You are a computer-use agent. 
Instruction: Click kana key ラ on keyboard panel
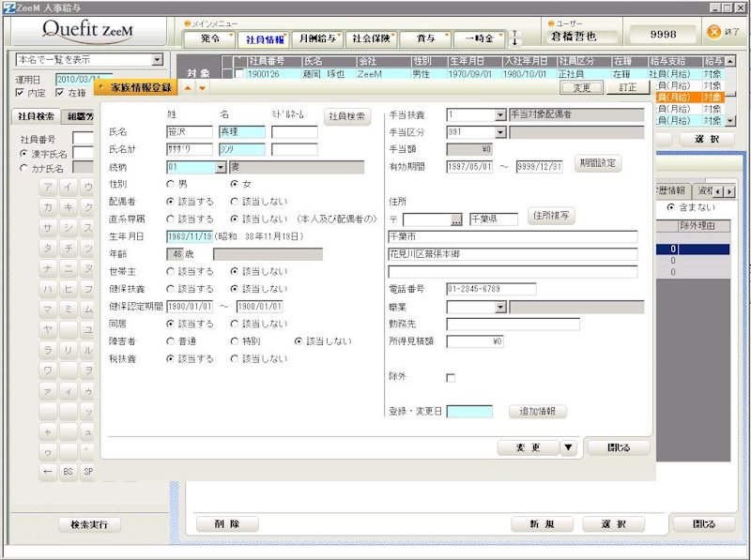(48, 350)
